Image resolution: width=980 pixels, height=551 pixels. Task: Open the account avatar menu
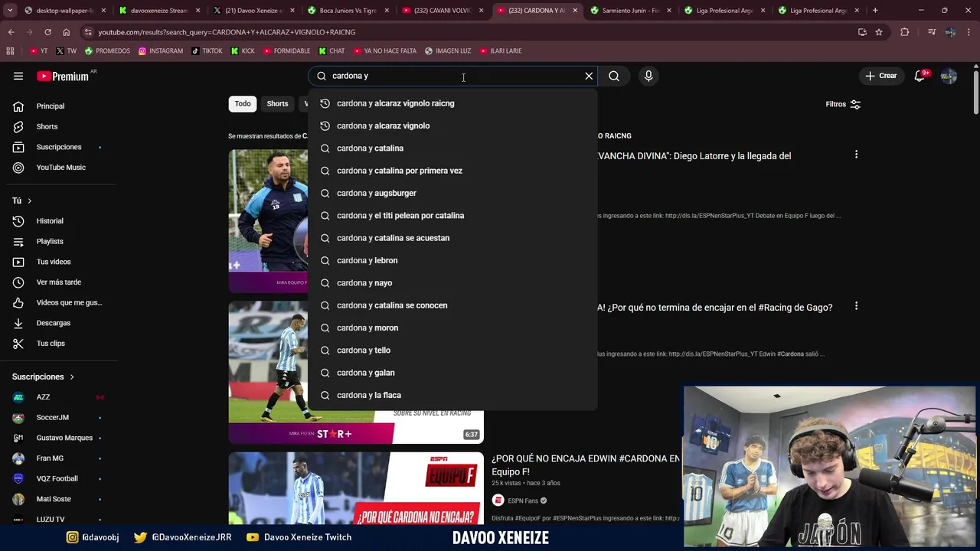949,76
